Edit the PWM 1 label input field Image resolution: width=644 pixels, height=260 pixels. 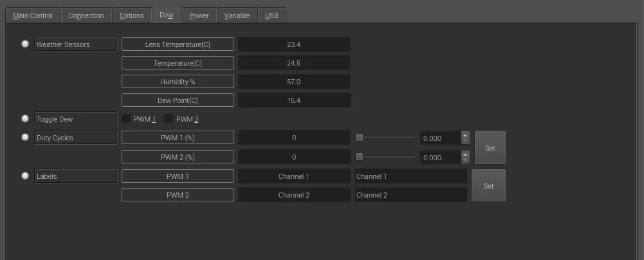coord(410,176)
